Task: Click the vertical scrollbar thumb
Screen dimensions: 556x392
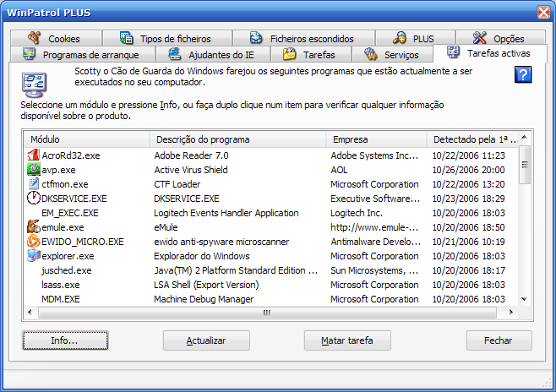Action: [525, 165]
